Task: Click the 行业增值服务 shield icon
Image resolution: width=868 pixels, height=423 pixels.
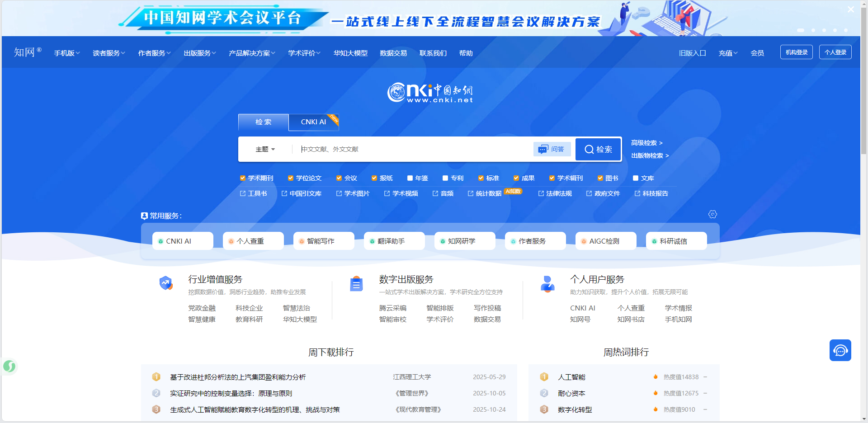Action: [x=166, y=283]
